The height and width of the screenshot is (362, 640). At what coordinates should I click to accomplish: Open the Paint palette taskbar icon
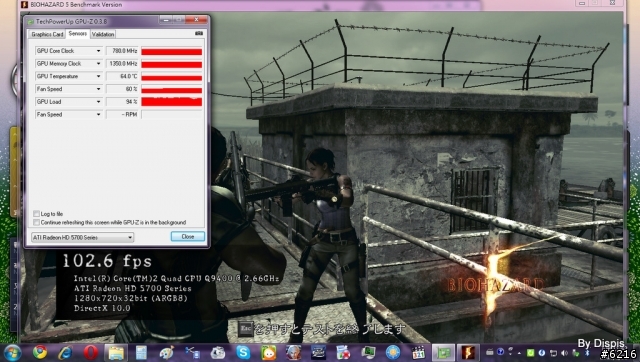point(167,353)
